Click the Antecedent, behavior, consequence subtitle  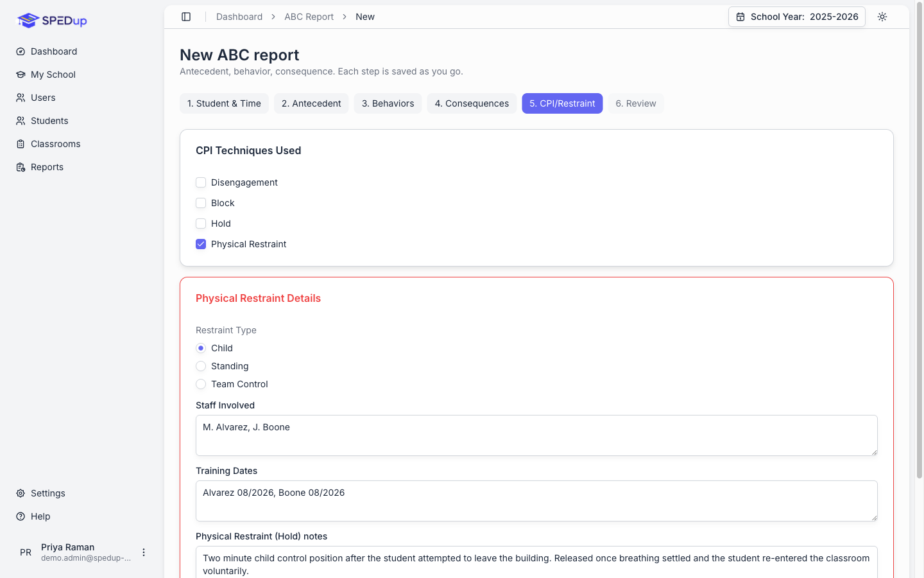[x=321, y=71]
